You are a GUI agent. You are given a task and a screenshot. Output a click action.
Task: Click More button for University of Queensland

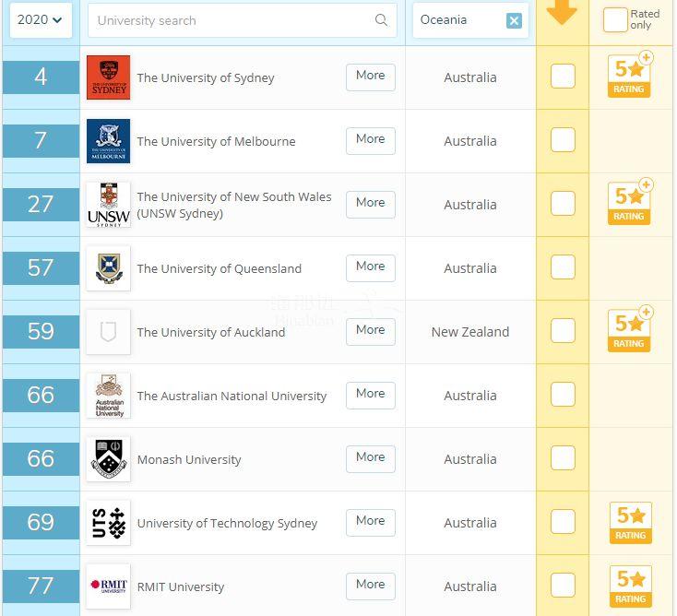[370, 267]
